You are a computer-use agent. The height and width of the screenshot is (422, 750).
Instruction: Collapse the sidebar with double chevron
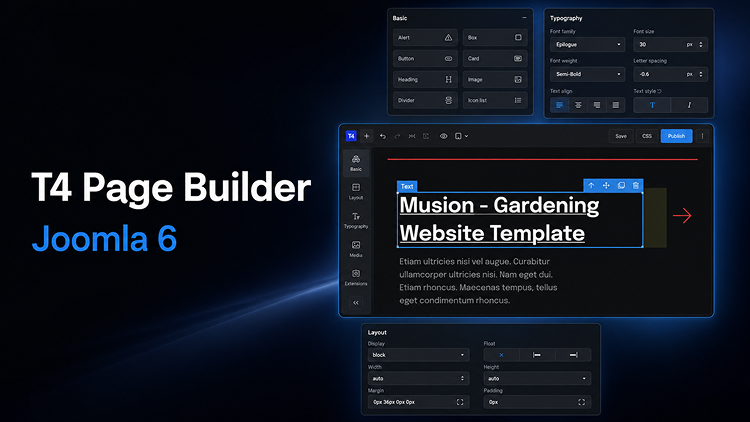point(356,302)
